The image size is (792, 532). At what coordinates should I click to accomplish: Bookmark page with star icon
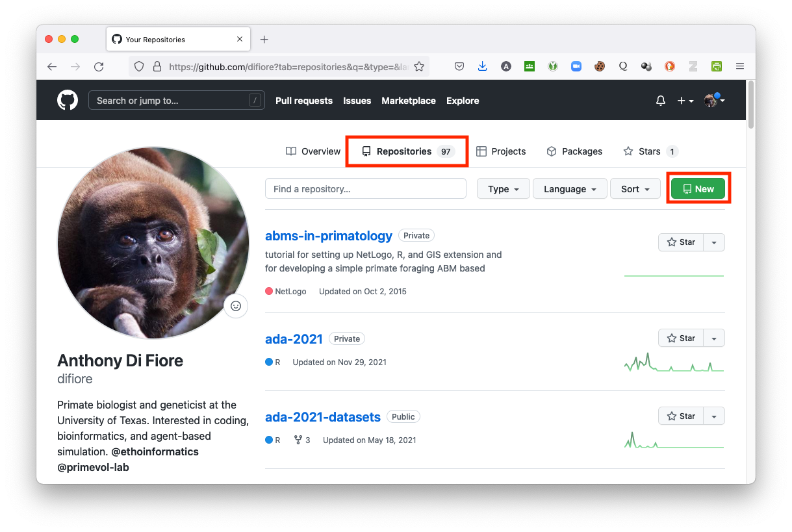pos(419,66)
